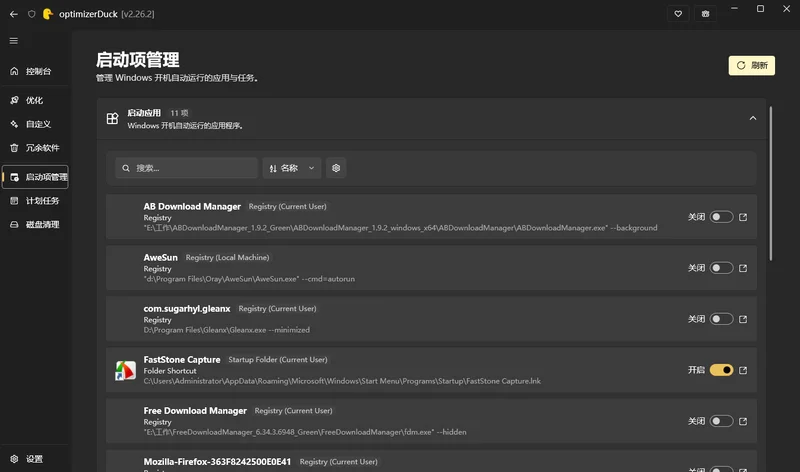
Task: Click the heart icon in title bar
Action: (x=678, y=14)
